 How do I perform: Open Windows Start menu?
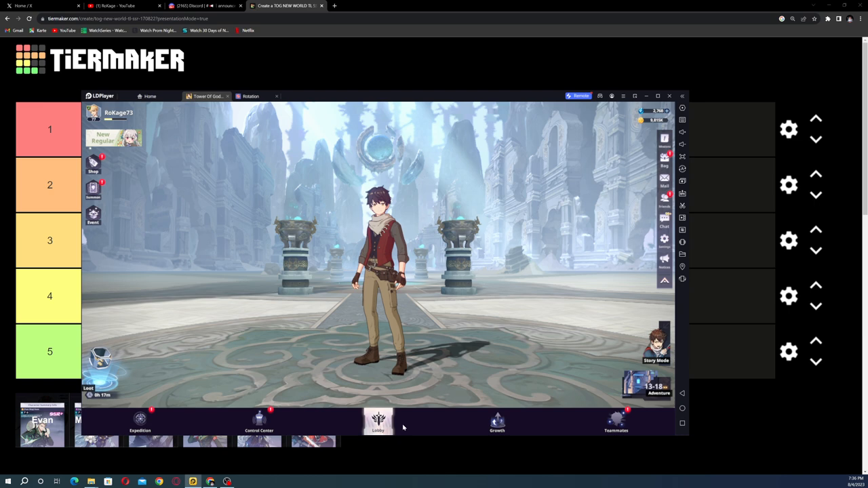coord(7,481)
